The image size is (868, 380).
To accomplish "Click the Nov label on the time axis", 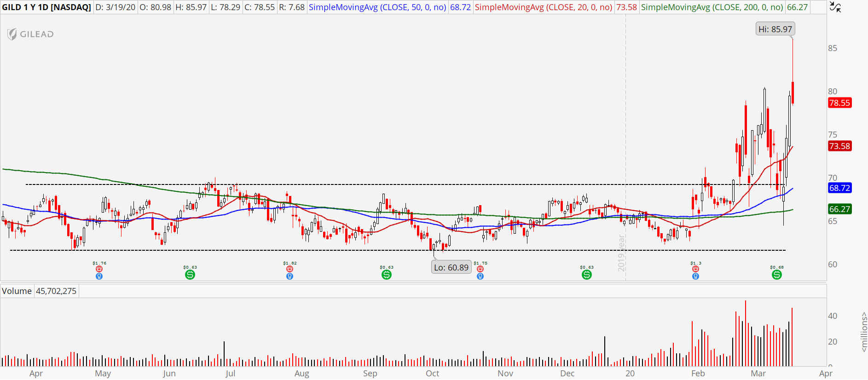I will pos(505,373).
